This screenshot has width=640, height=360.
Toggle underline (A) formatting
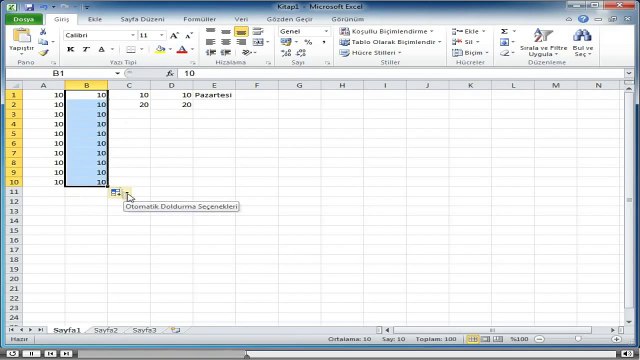101,49
